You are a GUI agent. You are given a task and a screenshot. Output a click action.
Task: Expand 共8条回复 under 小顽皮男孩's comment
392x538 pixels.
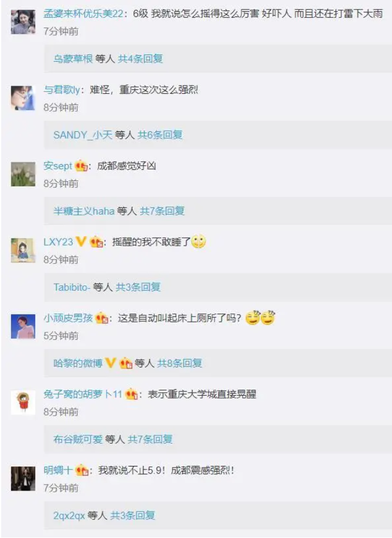(x=179, y=363)
